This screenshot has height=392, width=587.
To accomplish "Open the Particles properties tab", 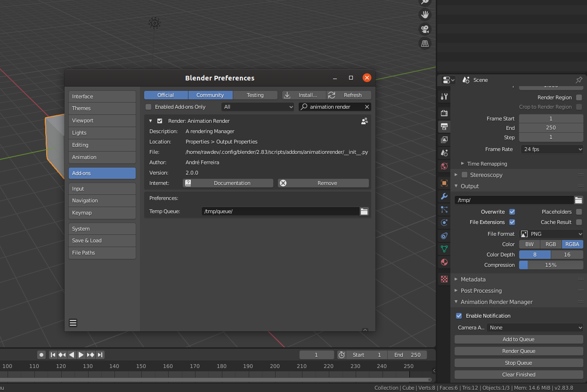I will click(x=444, y=209).
